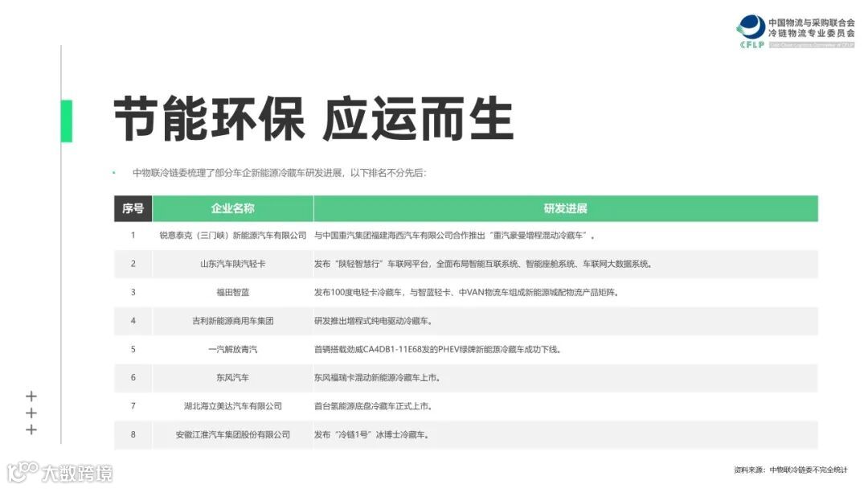868x489 pixels.
Task: Click the 研发进展 column header
Action: 565,208
